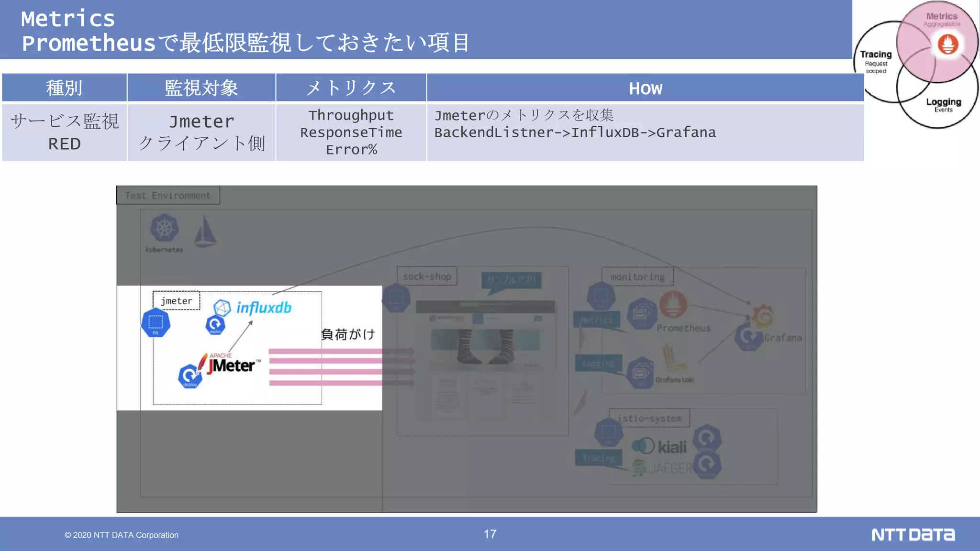980x551 pixels.
Task: Click the Prometheus text label in monitoring
Action: point(683,328)
